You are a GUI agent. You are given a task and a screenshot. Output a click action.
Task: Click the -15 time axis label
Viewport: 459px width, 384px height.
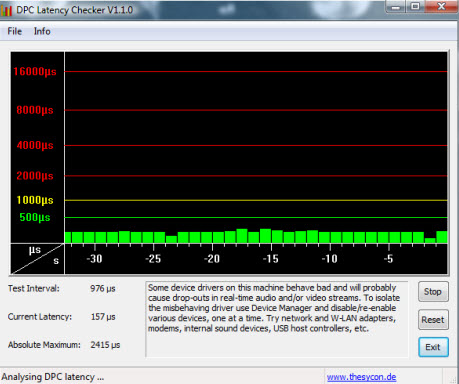(x=271, y=259)
